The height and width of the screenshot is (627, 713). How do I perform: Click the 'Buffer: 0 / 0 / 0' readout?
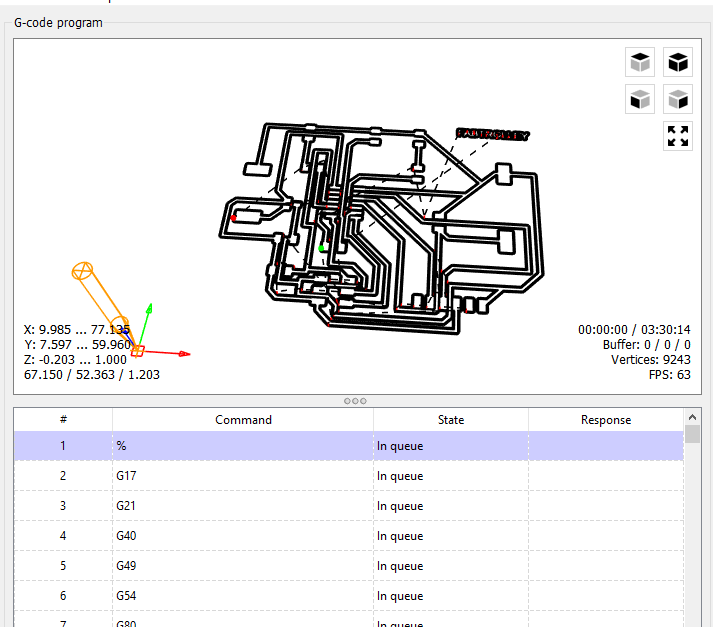coord(647,345)
